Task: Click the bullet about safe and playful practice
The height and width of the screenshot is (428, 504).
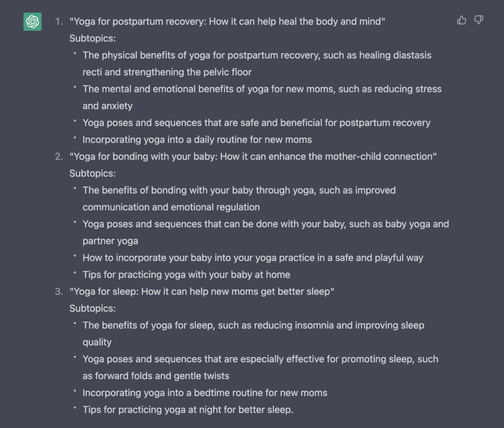Action: [x=252, y=258]
